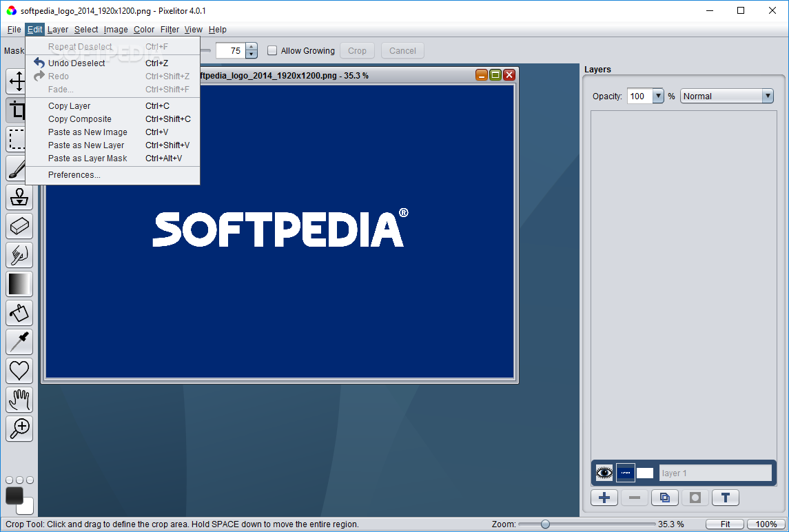Click the foreground dark color swatch
The height and width of the screenshot is (532, 789).
[x=14, y=495]
